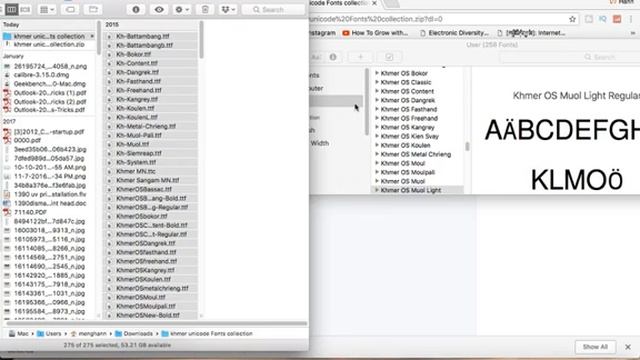Switch Finder to column view
Image resolution: width=640 pixels, height=360 pixels.
(12, 9)
